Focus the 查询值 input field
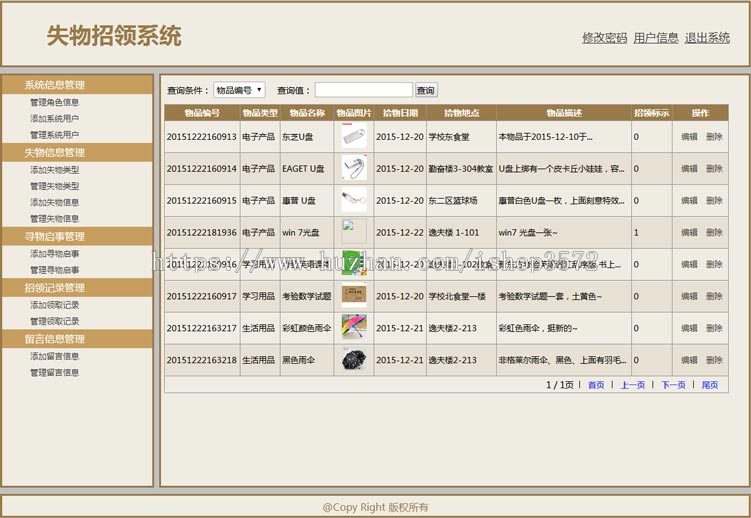751x518 pixels. click(x=364, y=90)
